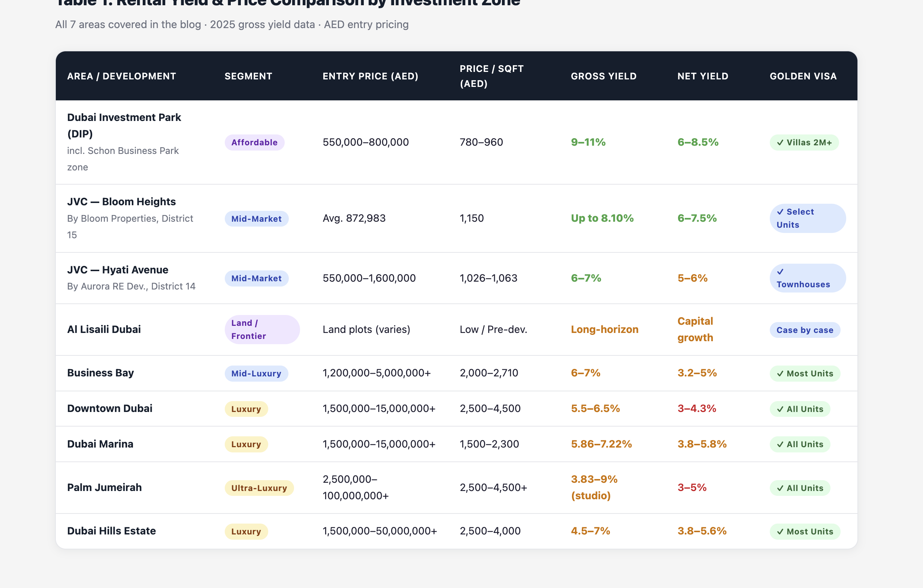Click the JVC — Bloom Heights development name
Viewport: 923px width, 588px height.
121,201
